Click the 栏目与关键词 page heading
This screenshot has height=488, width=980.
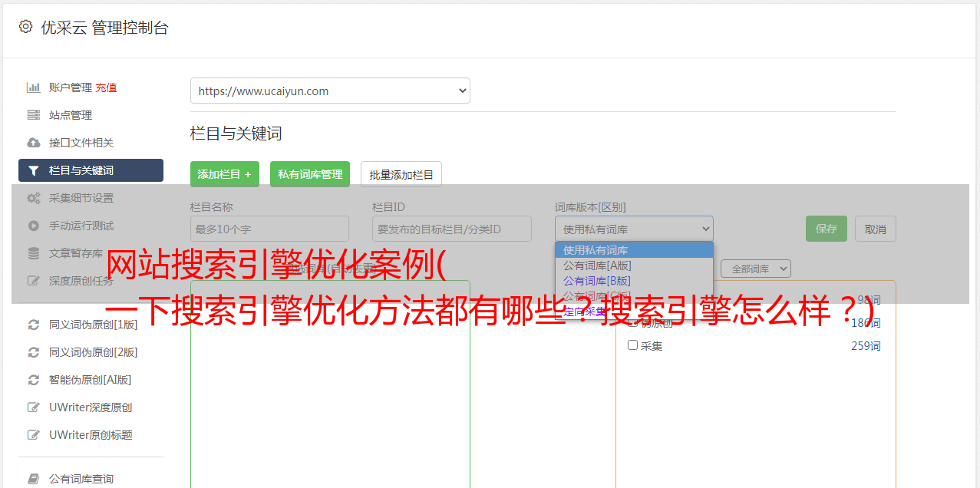pyautogui.click(x=236, y=134)
